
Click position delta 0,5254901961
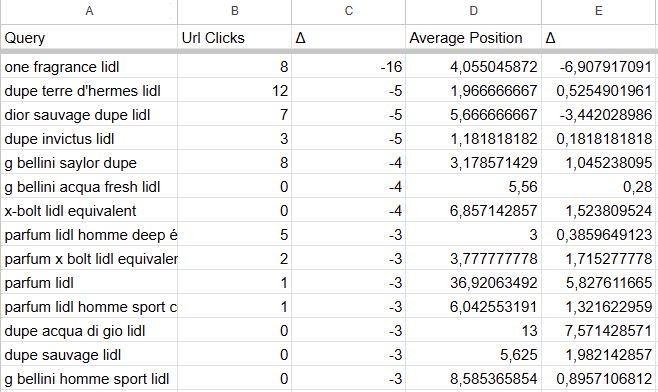pos(599,91)
